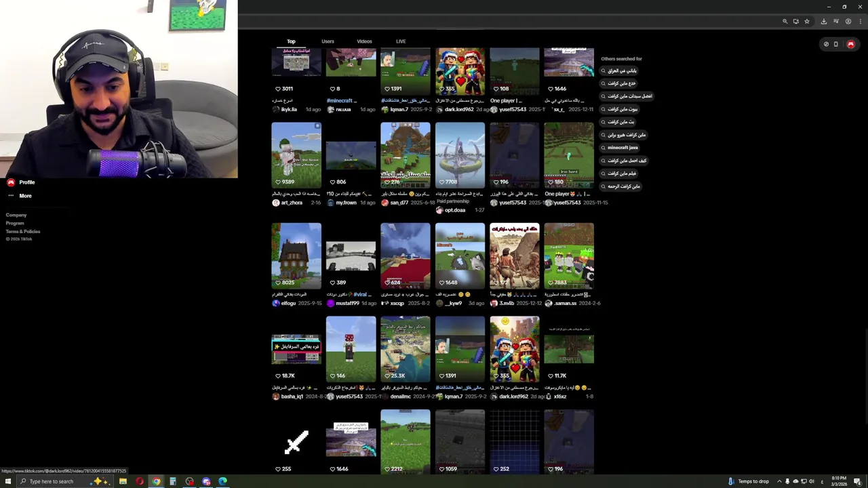Viewport: 868px width, 488px height.
Task: Open Chrome downloads icon
Action: tap(824, 21)
